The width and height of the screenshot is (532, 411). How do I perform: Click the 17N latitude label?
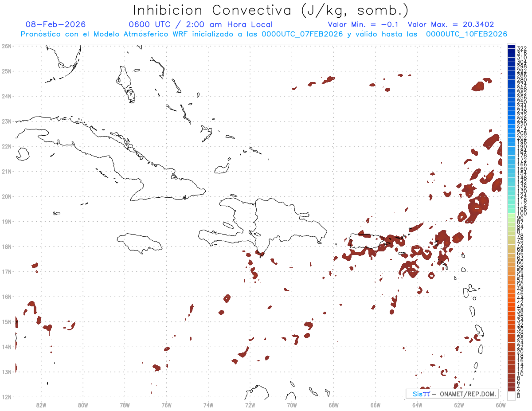(x=6, y=271)
